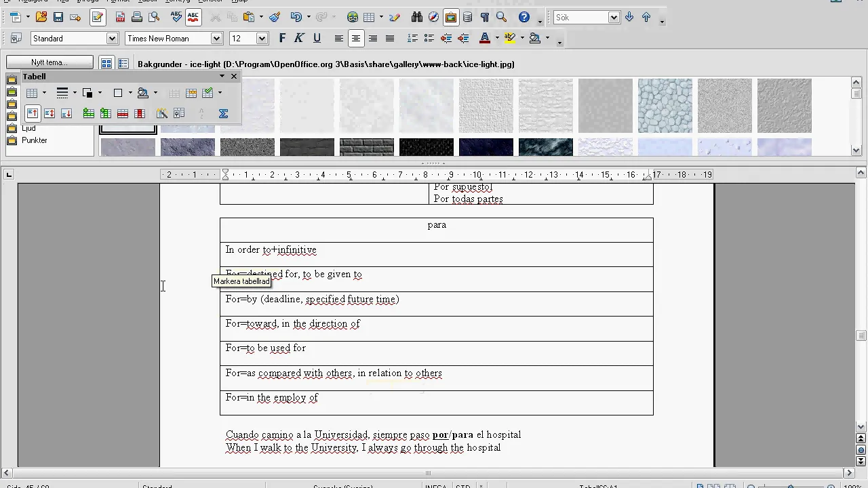Run the spelling and grammar check
This screenshot has width=868, height=488.
click(176, 17)
